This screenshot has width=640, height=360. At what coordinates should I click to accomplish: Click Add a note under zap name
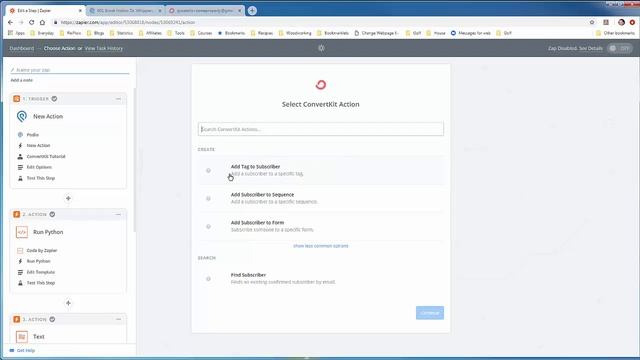tap(22, 80)
